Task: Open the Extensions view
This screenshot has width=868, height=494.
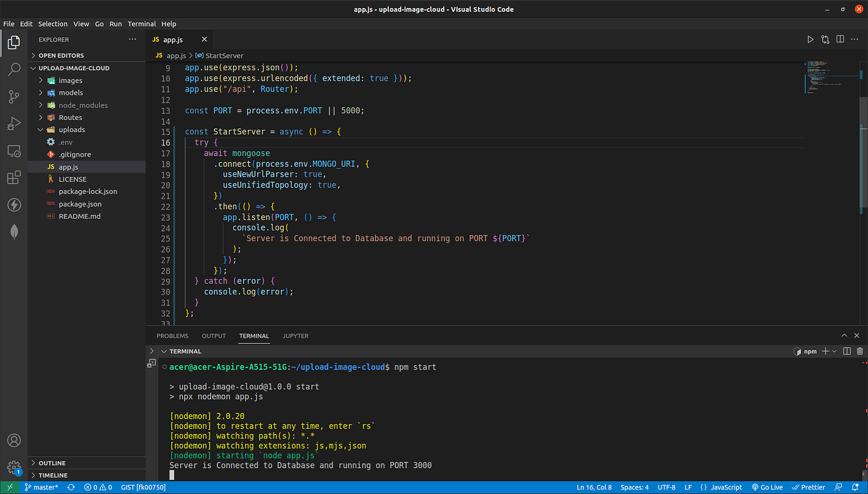Action: click(14, 178)
